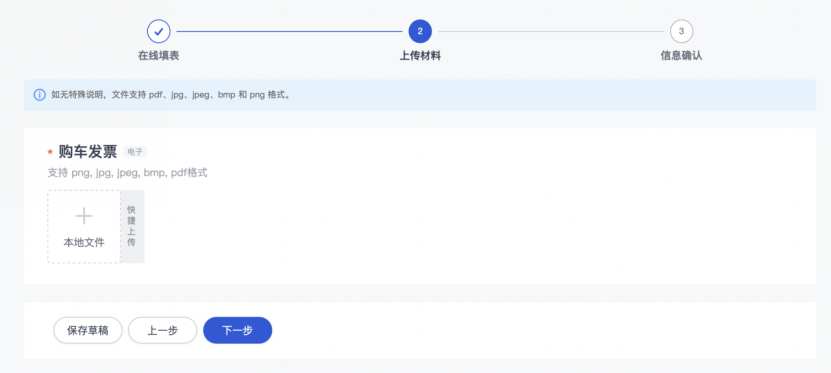The height and width of the screenshot is (373, 831).
Task: Select step 2 circle in progress bar
Action: pos(420,31)
